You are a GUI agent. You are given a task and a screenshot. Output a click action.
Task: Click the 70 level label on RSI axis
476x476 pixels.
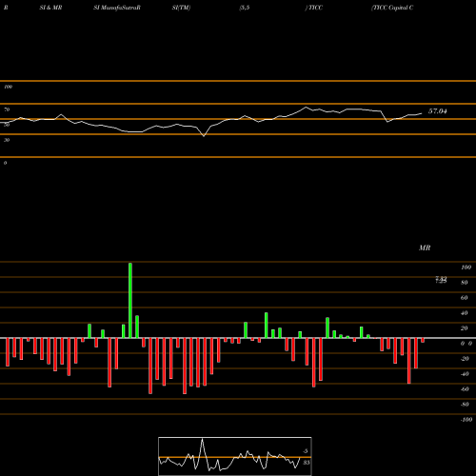coord(7,109)
